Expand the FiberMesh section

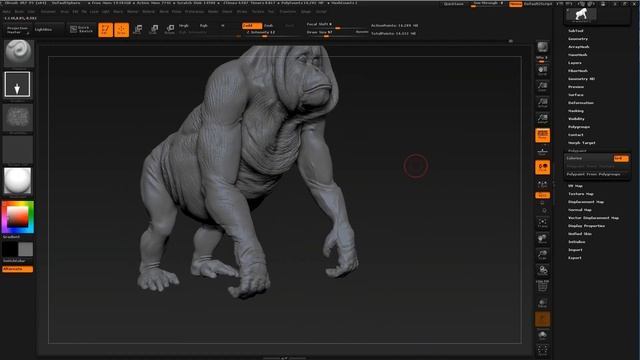pyautogui.click(x=578, y=71)
